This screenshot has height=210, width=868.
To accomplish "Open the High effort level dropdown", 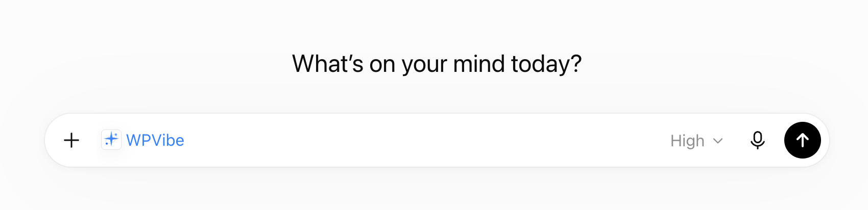I will point(697,141).
